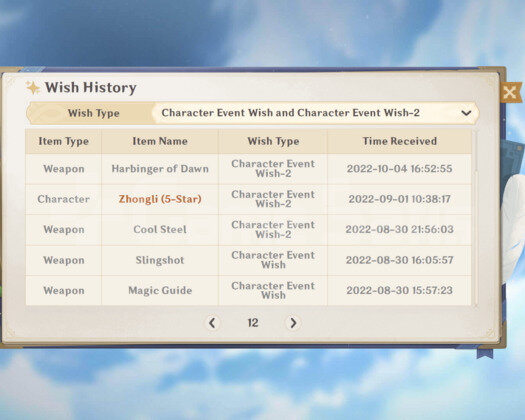Click the table's vertical scrollbar
The height and width of the screenshot is (420, 525).
(475, 218)
